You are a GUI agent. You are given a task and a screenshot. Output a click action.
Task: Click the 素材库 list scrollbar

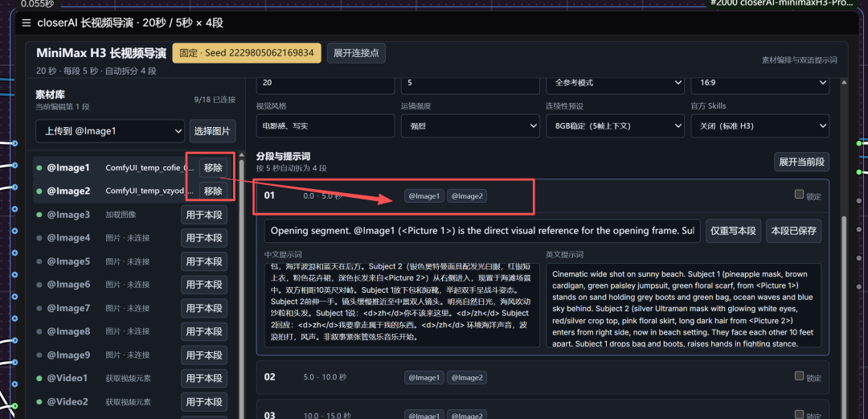[242, 288]
